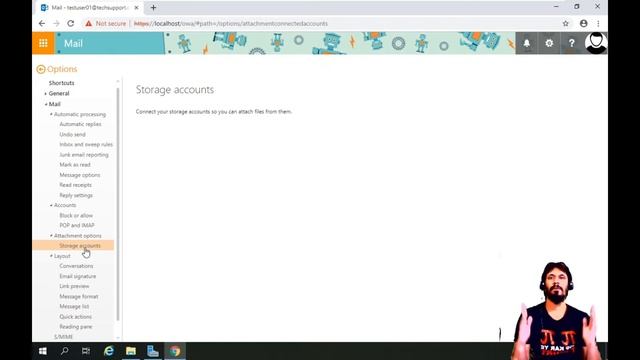Open Email signature settings

(78, 276)
